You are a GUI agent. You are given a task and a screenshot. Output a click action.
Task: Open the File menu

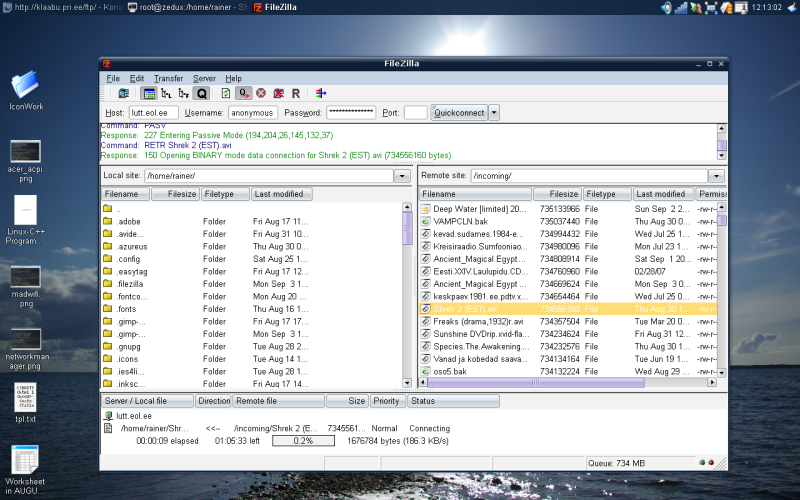coord(113,78)
